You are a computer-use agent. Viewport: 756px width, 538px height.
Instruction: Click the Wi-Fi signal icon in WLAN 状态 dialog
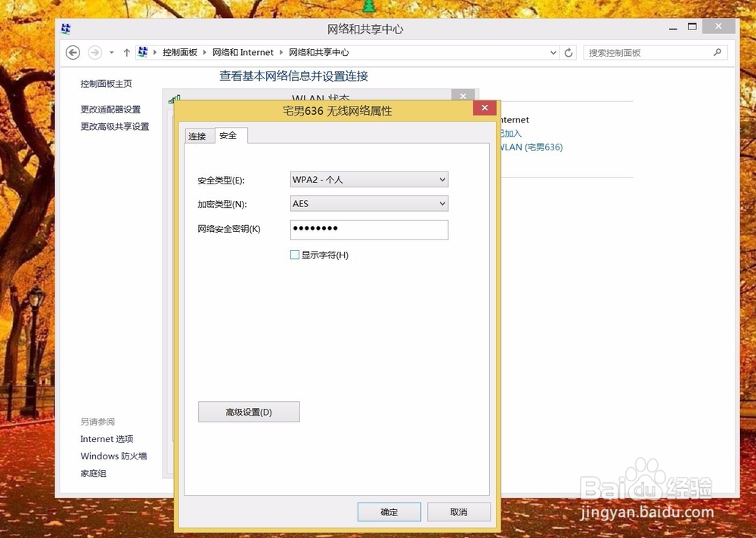(x=175, y=99)
